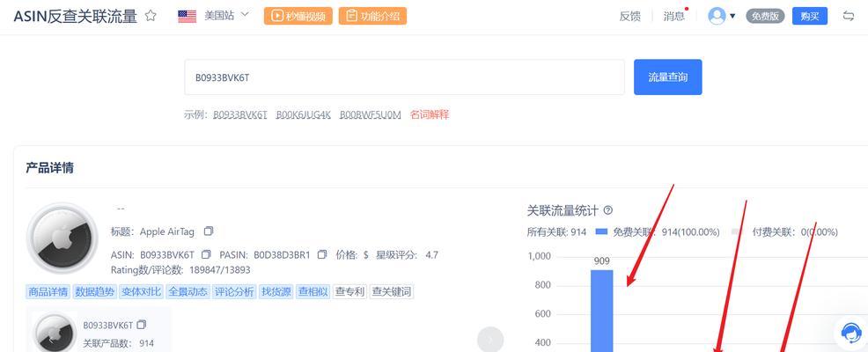Copy the ASIN B0933BVK6T in product details
The height and width of the screenshot is (352, 868).
click(x=206, y=254)
